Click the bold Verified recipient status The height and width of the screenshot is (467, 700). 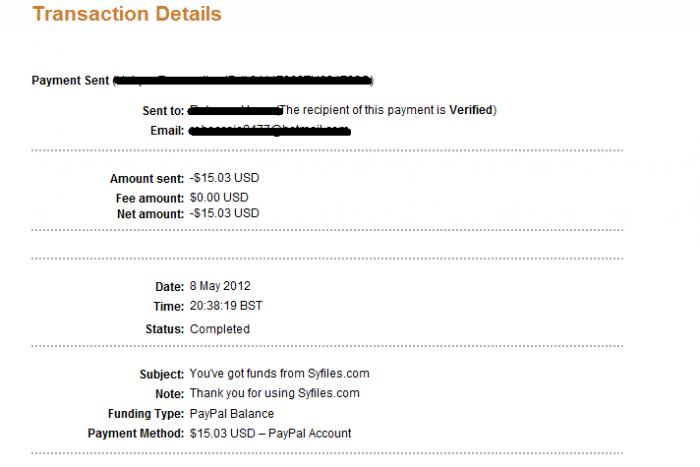point(471,109)
